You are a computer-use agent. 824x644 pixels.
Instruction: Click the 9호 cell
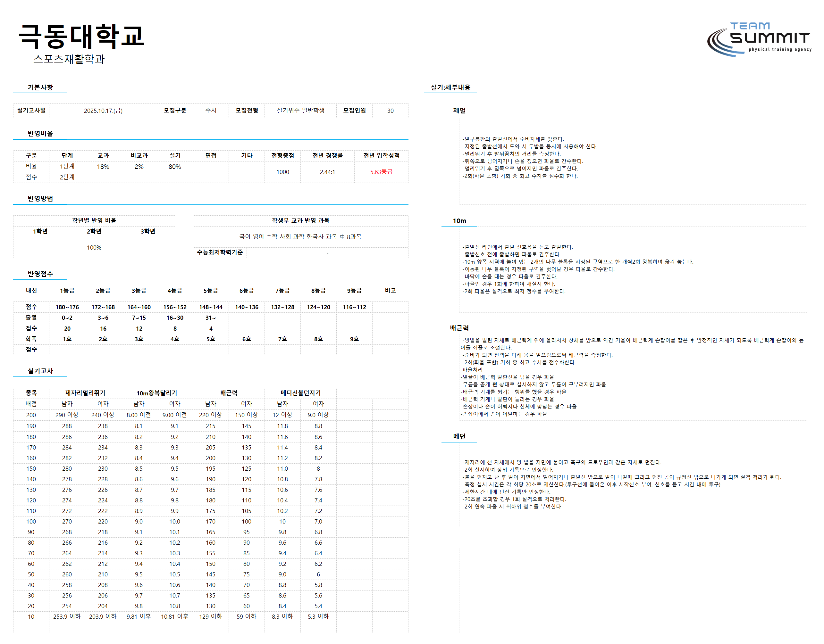pos(354,339)
